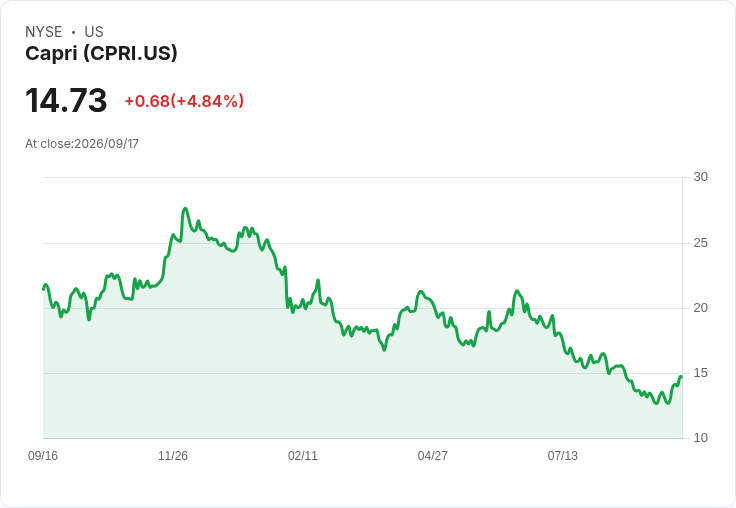736x508 pixels.
Task: Click the lowest trough near chart's right end
Action: [x=668, y=403]
